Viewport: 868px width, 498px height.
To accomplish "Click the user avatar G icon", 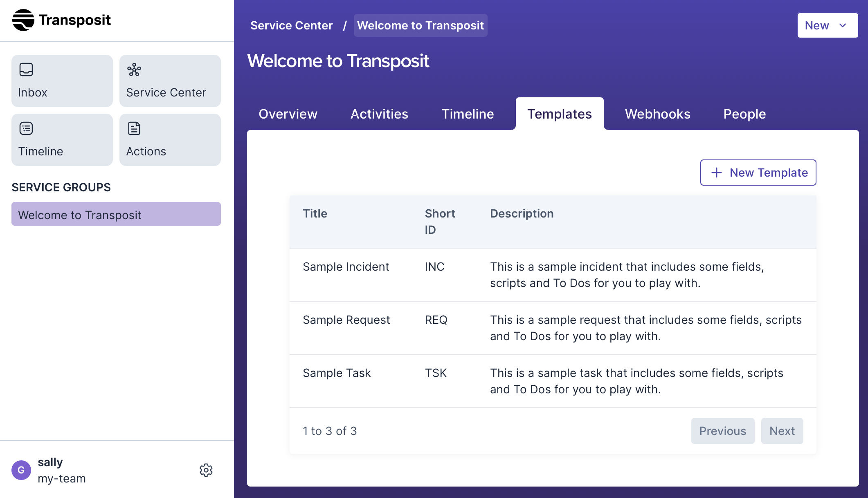I will pyautogui.click(x=21, y=470).
